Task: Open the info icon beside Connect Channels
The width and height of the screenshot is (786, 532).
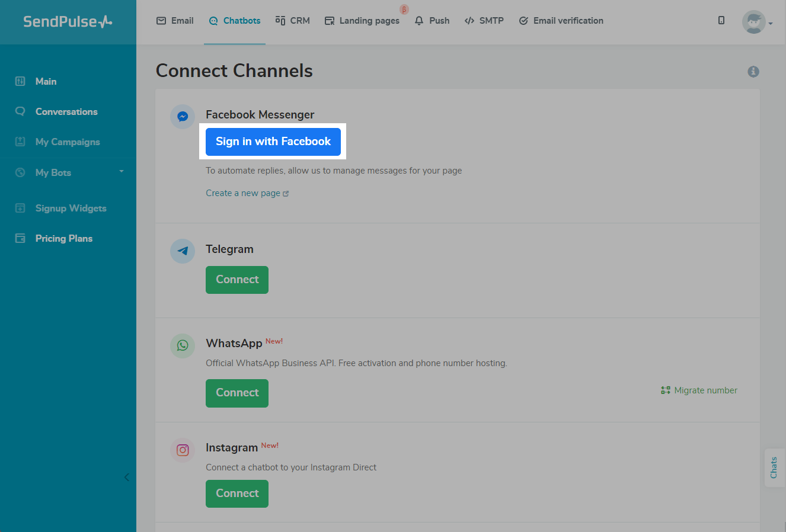Action: (x=753, y=72)
